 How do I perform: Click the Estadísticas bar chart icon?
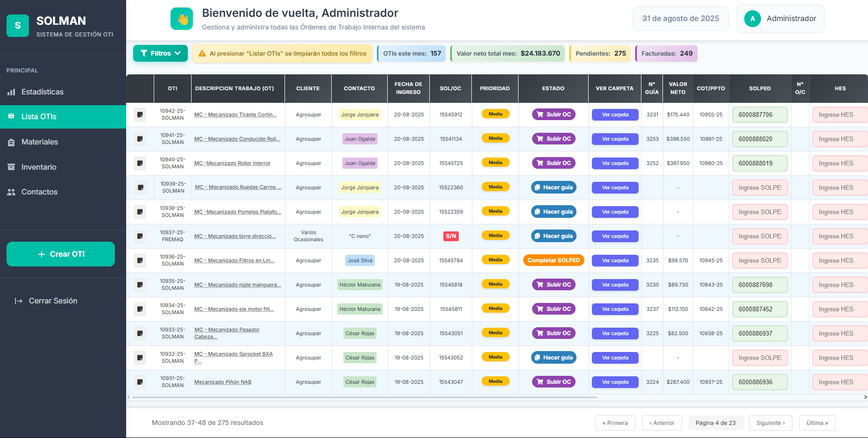[x=11, y=92]
